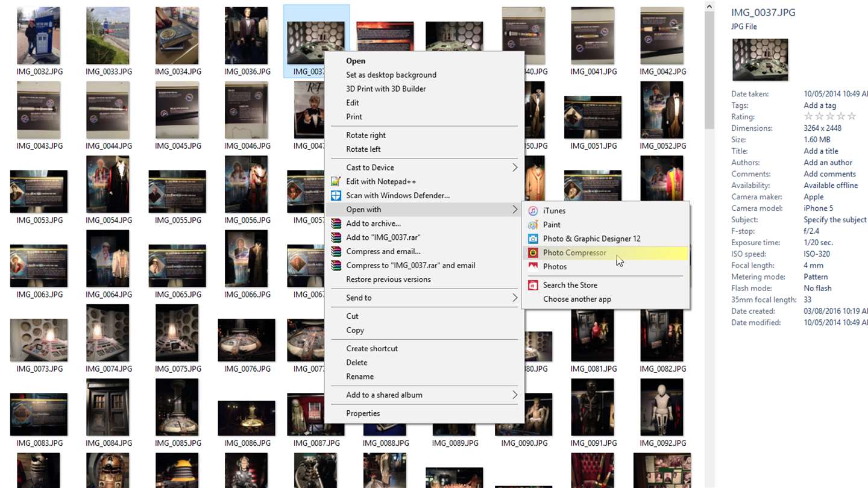Screen dimensions: 868x488
Task: Set rating to third star
Action: tap(830, 116)
